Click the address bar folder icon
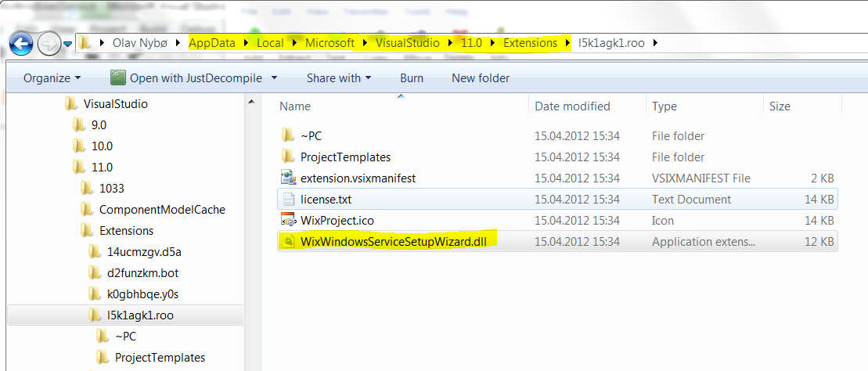The height and width of the screenshot is (371, 868). 85,42
